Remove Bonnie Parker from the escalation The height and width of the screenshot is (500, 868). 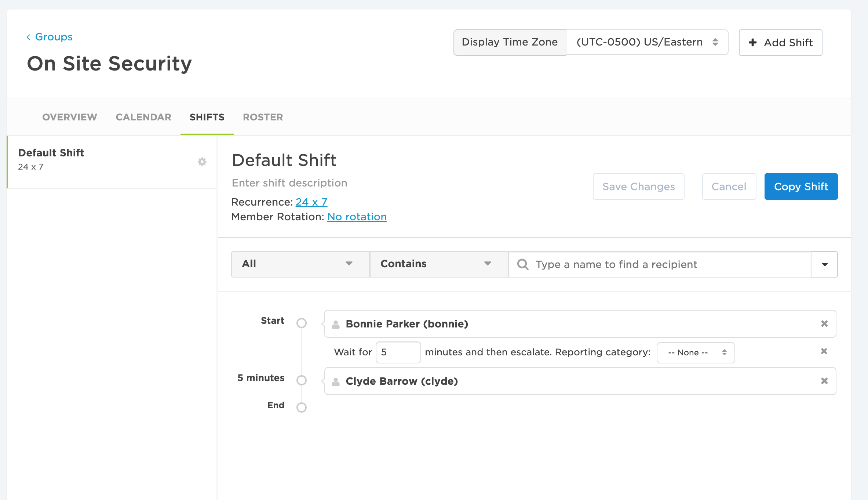[824, 323]
